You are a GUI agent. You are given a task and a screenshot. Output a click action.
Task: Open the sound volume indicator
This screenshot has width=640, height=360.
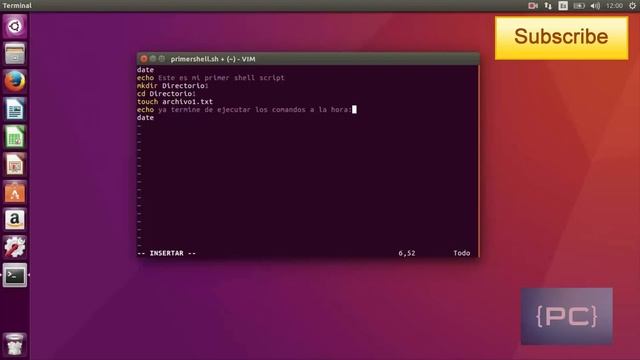pyautogui.click(x=595, y=6)
